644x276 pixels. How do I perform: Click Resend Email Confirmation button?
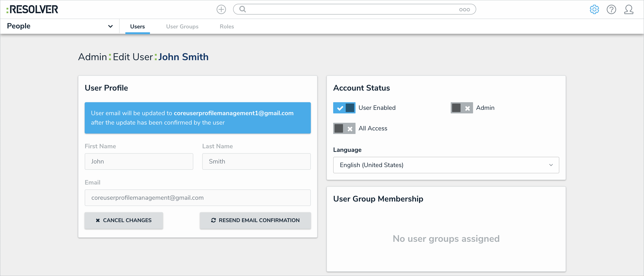tap(255, 220)
